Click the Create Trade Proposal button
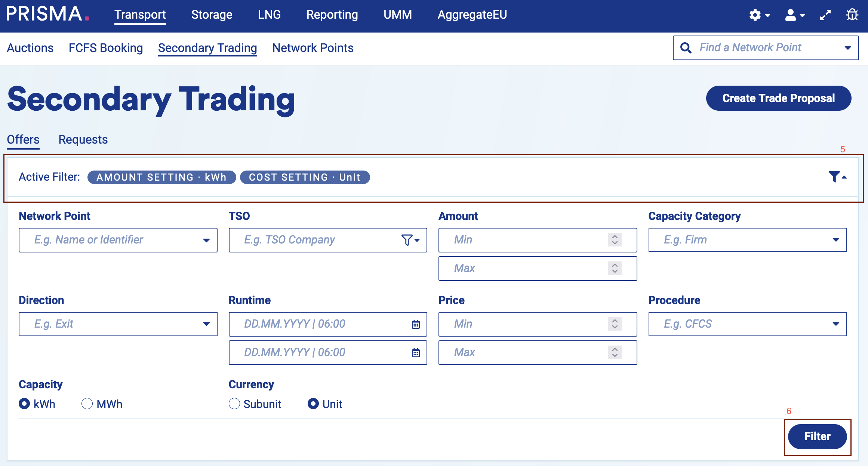 pyautogui.click(x=778, y=98)
